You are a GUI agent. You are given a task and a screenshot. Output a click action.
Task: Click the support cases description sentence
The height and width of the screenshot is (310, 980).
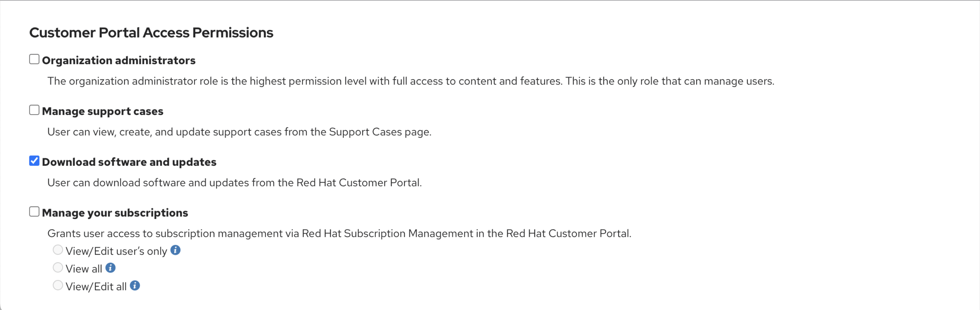(239, 132)
